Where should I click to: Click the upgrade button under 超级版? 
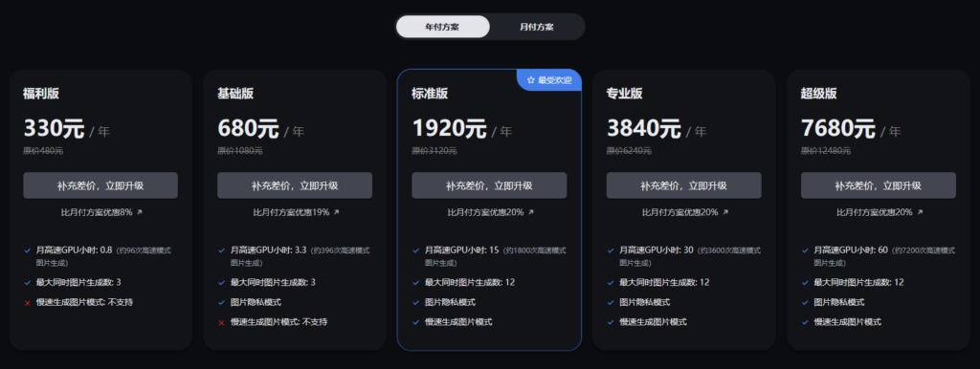(x=879, y=185)
